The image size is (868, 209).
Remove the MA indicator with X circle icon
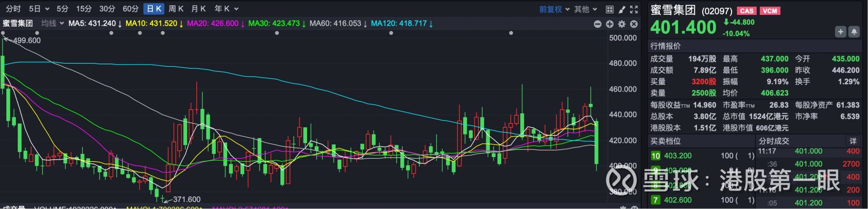coord(634,24)
